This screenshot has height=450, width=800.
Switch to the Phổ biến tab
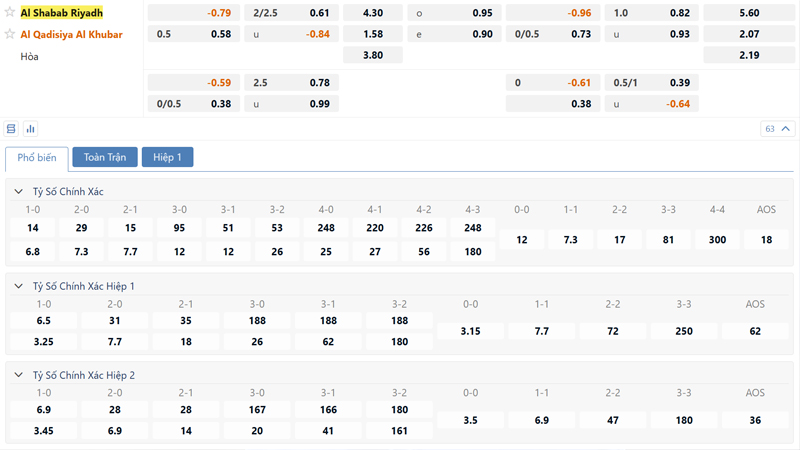coord(37,158)
